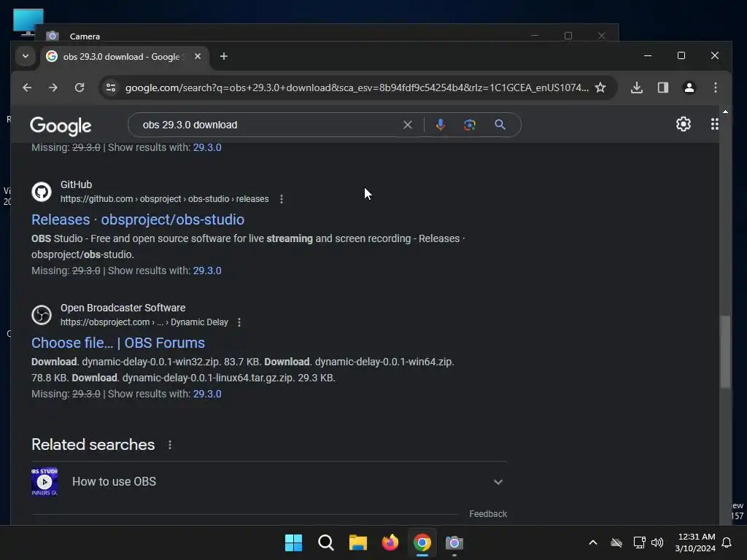Image resolution: width=747 pixels, height=560 pixels.
Task: View site information icon in address bar
Action: point(111,87)
